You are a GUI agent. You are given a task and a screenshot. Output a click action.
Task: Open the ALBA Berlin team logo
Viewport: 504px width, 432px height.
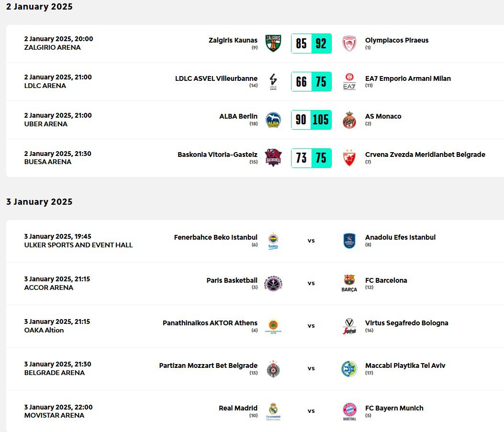[x=273, y=120]
